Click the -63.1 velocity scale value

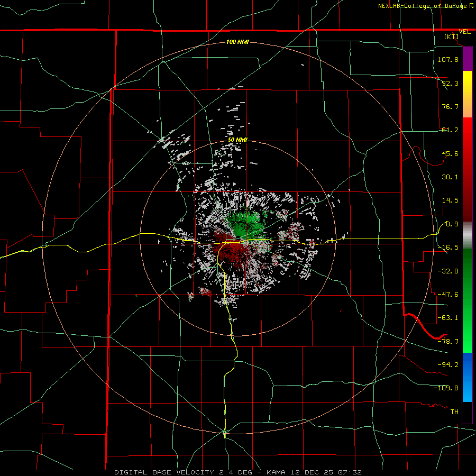pyautogui.click(x=448, y=318)
